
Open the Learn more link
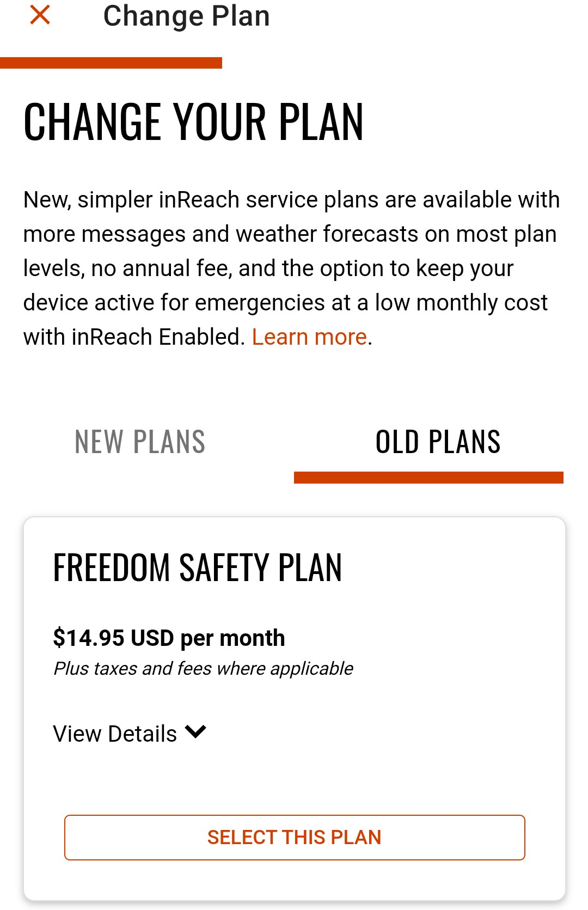309,337
